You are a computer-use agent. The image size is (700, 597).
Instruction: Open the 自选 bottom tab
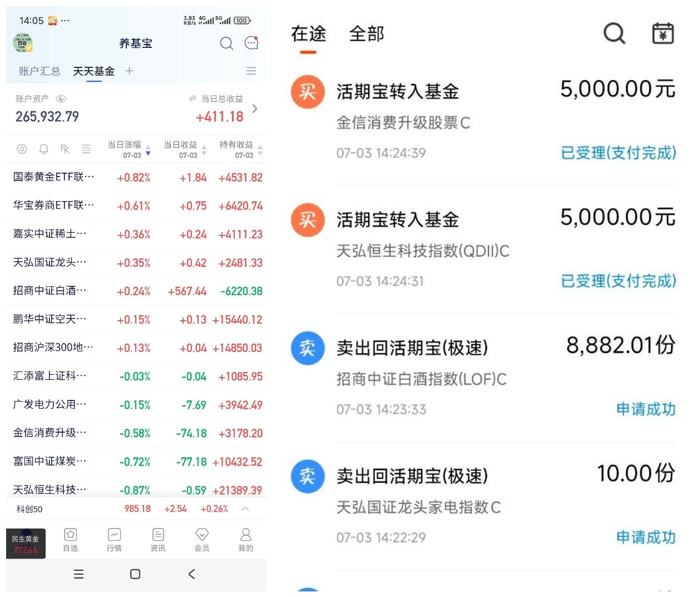click(x=70, y=540)
